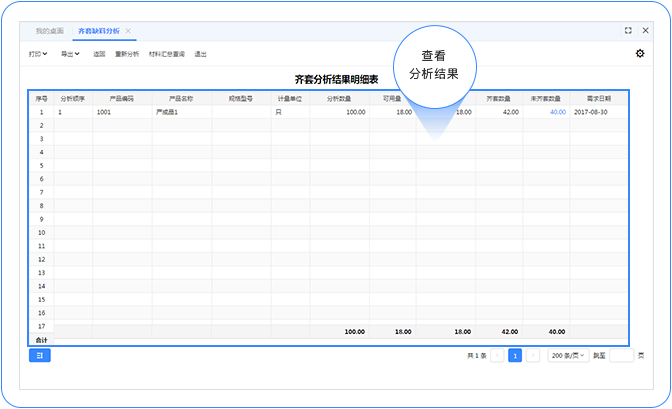Viewport: 672px width, 409px height.
Task: Click the blue column settings button
Action: pyautogui.click(x=39, y=355)
